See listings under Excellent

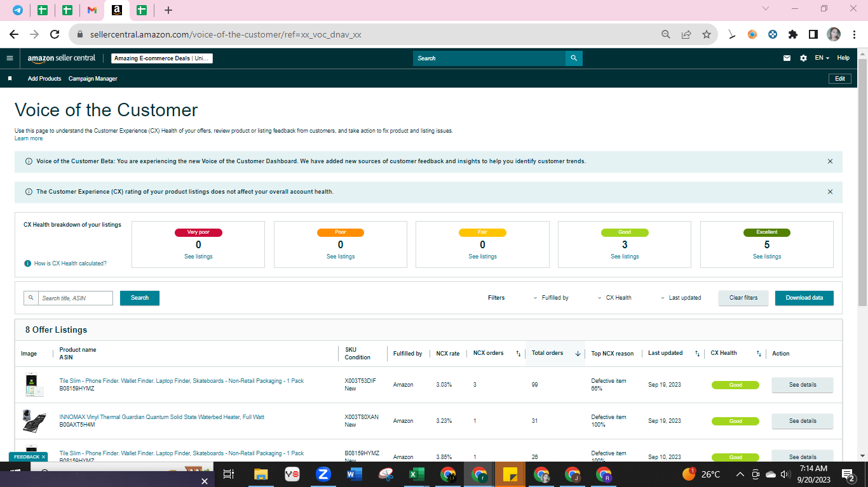767,257
